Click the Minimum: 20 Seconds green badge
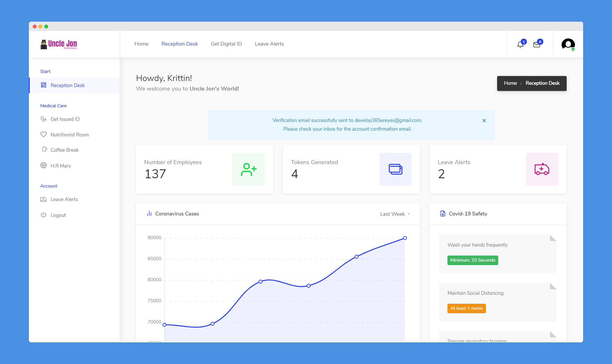Viewport: 612px width, 364px height. 473,260
